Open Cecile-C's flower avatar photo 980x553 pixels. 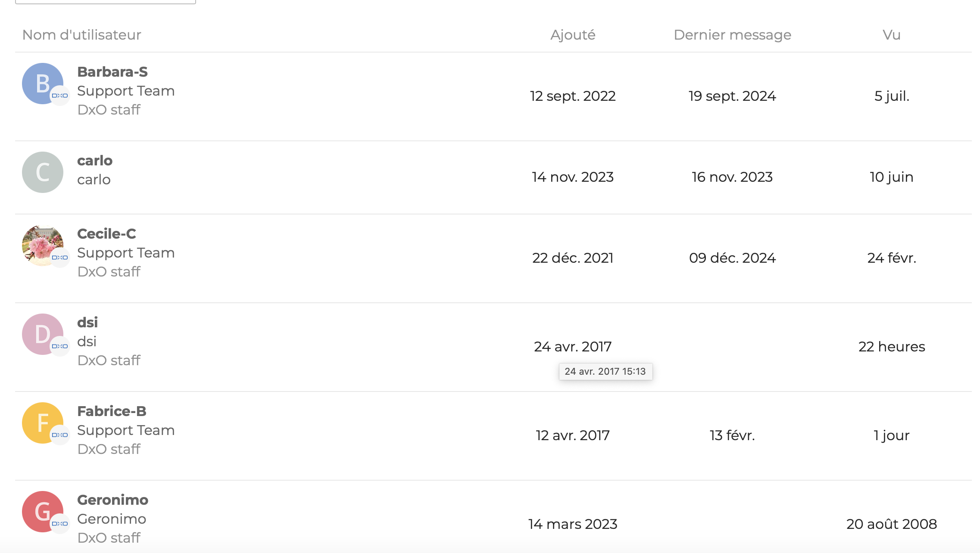[43, 245]
